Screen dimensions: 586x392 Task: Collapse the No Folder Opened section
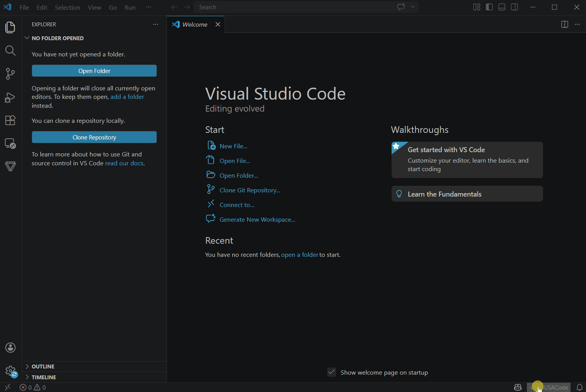point(94,38)
